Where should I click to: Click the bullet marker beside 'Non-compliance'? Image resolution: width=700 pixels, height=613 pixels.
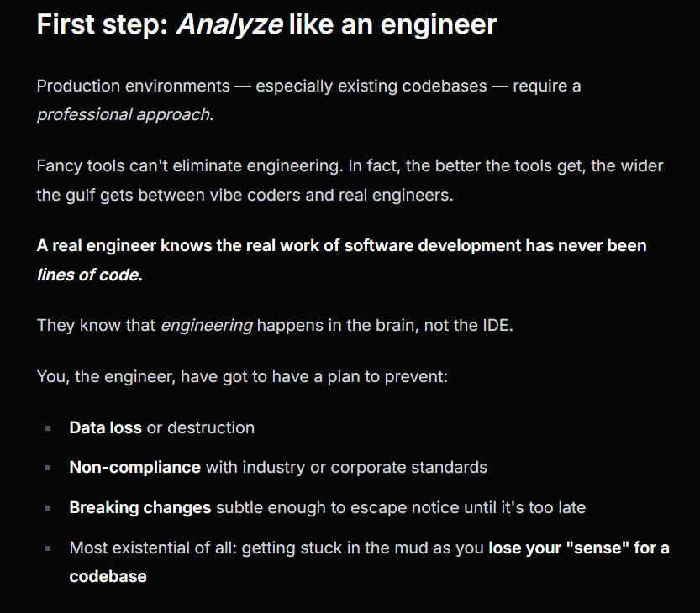[x=48, y=468]
